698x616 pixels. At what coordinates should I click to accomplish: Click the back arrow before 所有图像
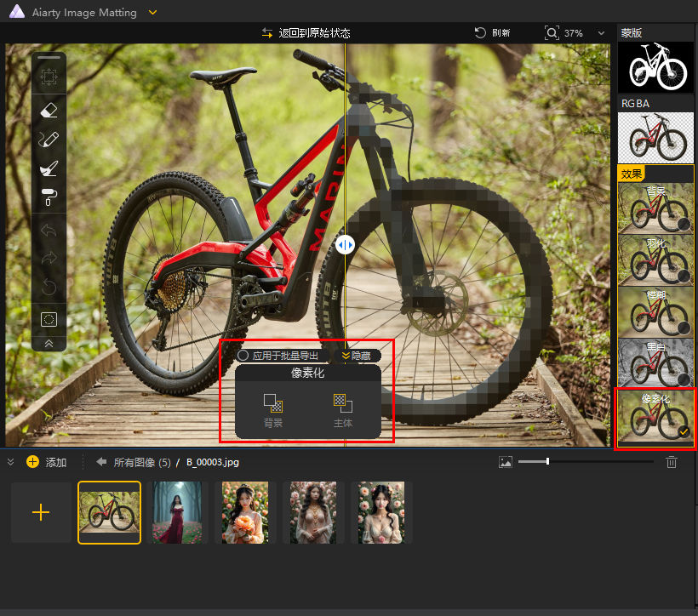pos(101,462)
